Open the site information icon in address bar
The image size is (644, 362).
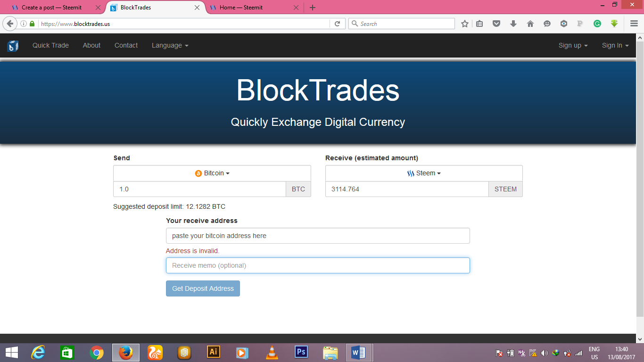click(x=24, y=24)
